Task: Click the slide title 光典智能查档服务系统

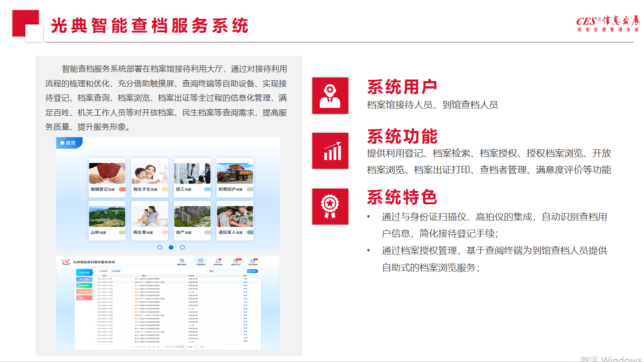Action: [x=149, y=25]
